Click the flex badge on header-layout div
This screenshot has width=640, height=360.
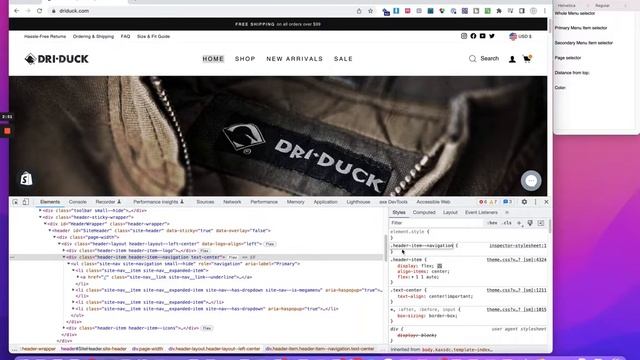[270, 244]
